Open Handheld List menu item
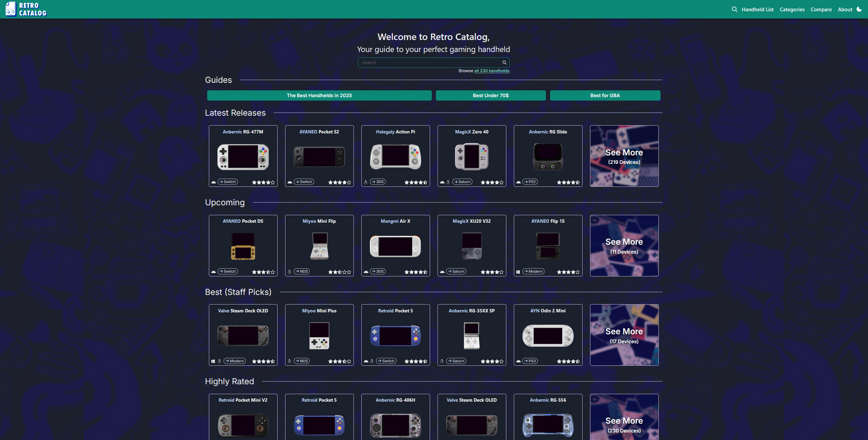Screen dimensions: 868x440 click(757, 9)
